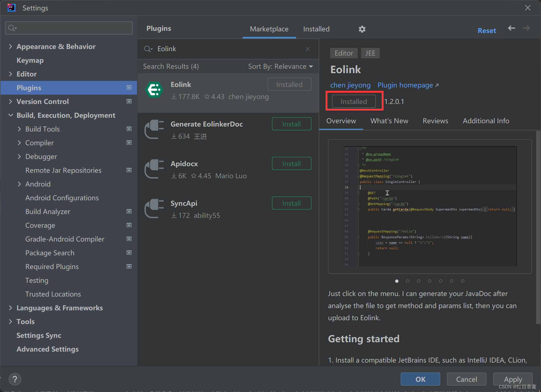Click the Apidocx plugin plug icon
This screenshot has width=541, height=392.
coord(154,169)
